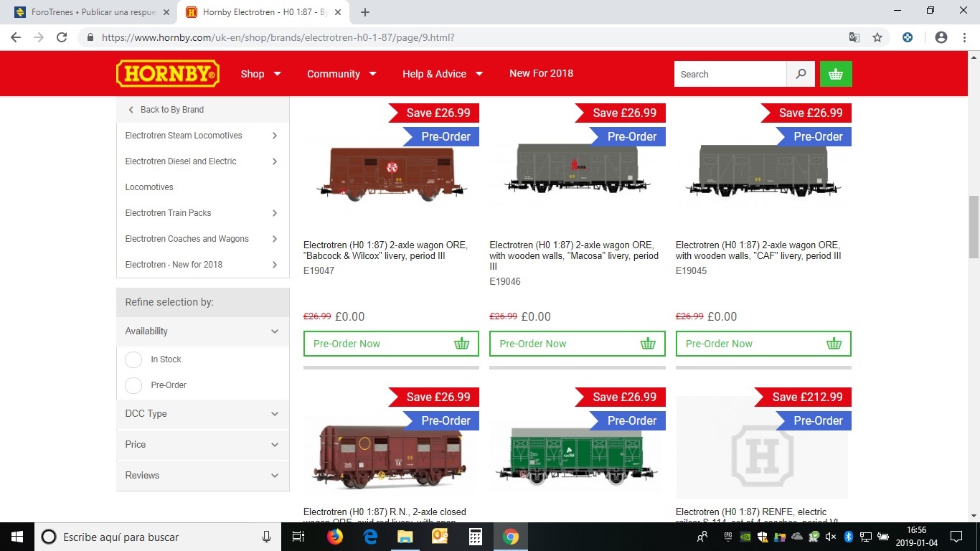Open Outlook from the taskbar
980x551 pixels.
pos(440,537)
